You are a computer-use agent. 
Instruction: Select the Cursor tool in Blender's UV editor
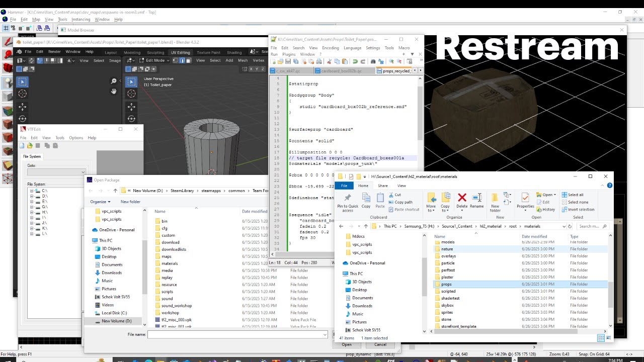point(23,94)
